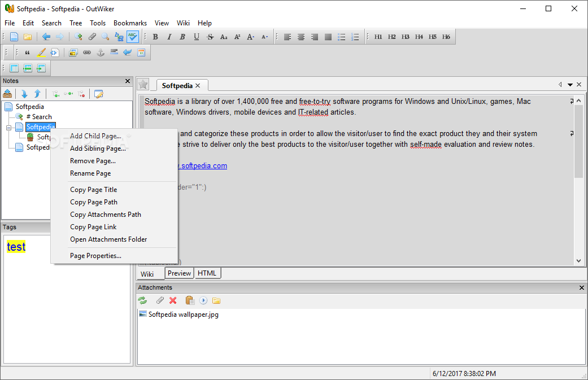Insert a bulleted list
588x380 pixels.
[342, 37]
